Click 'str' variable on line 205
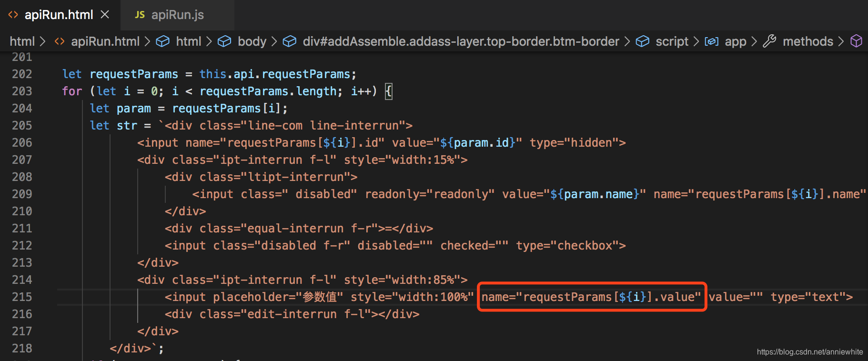 127,126
